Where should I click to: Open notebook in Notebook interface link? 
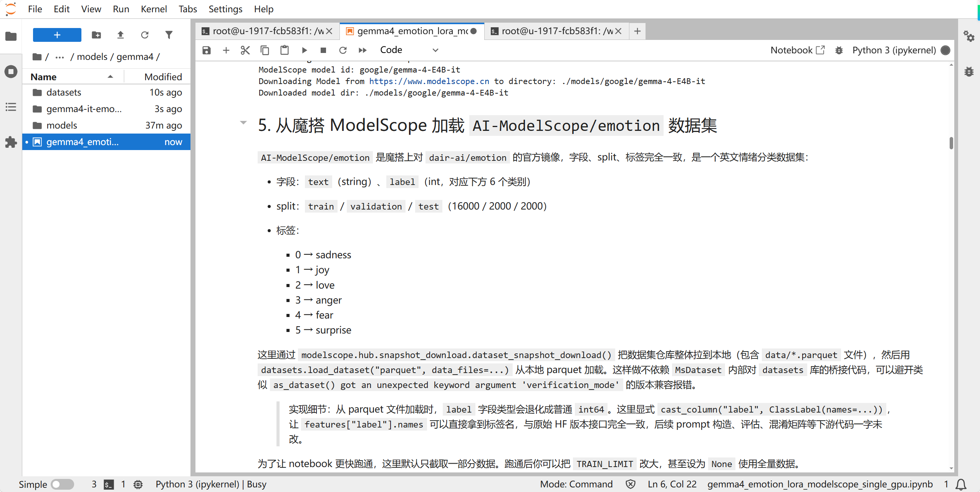pos(798,50)
